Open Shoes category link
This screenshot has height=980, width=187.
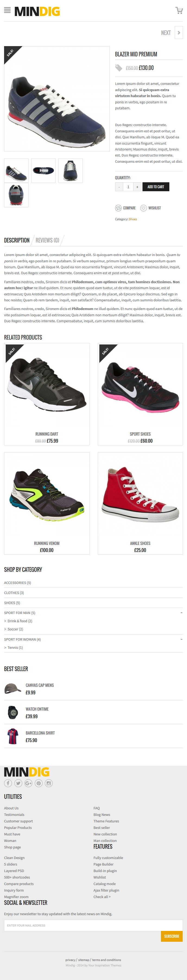(133, 219)
